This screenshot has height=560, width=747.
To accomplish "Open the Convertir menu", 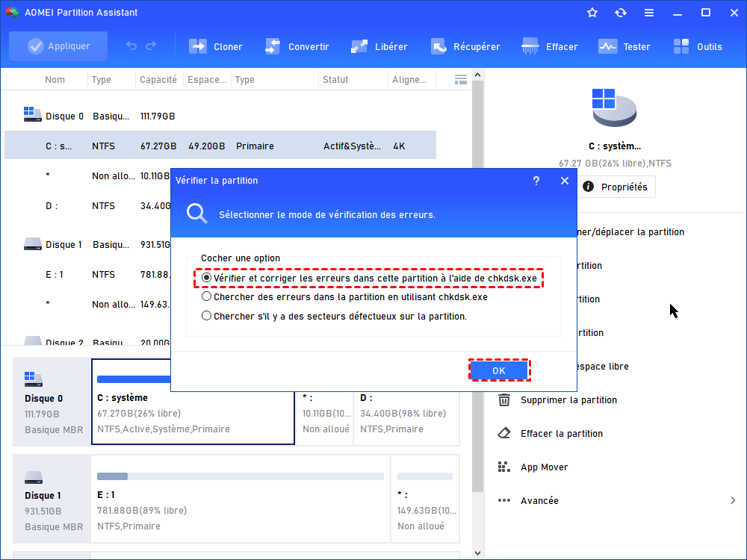I will [x=297, y=46].
